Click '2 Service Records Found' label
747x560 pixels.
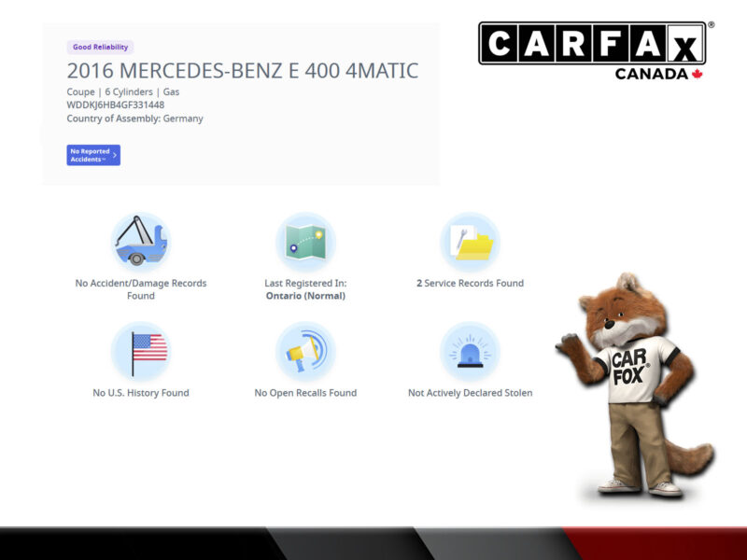(471, 284)
